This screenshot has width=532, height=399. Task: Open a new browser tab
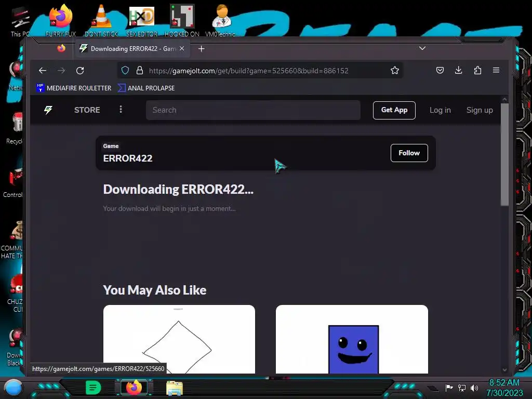coord(201,49)
